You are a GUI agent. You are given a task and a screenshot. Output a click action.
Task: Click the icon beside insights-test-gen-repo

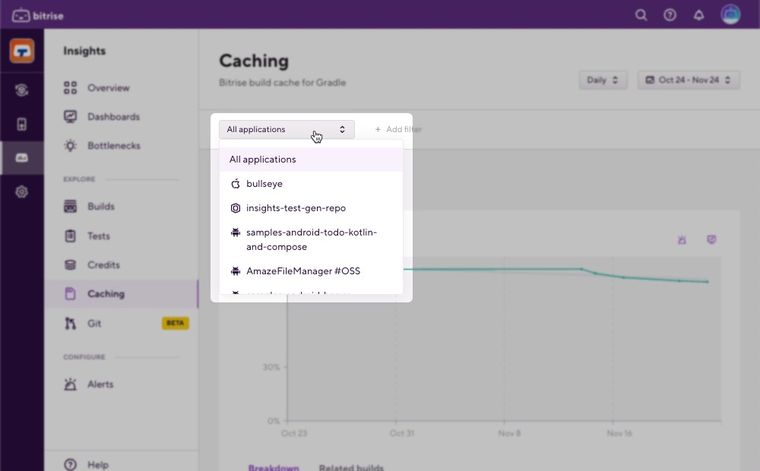coord(235,208)
